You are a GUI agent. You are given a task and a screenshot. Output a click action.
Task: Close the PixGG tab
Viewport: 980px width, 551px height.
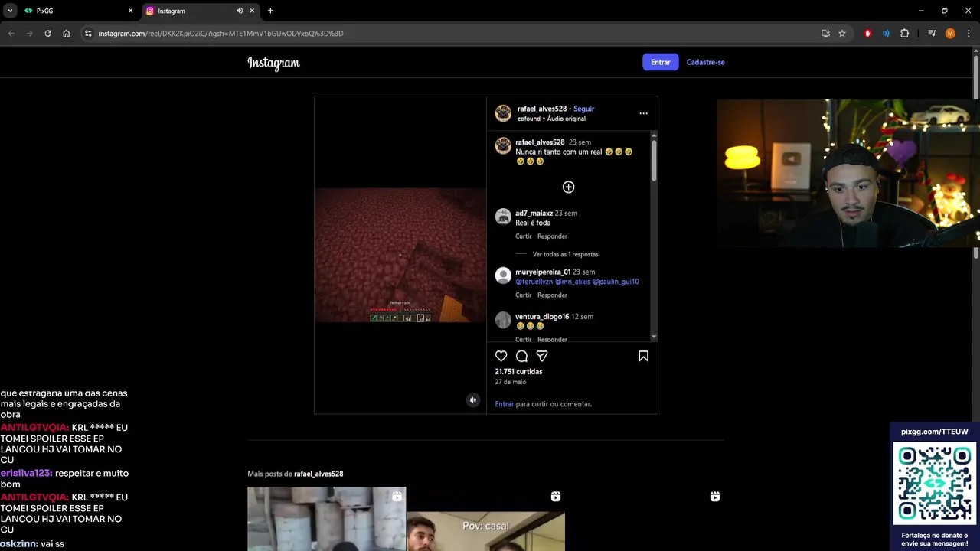click(130, 11)
